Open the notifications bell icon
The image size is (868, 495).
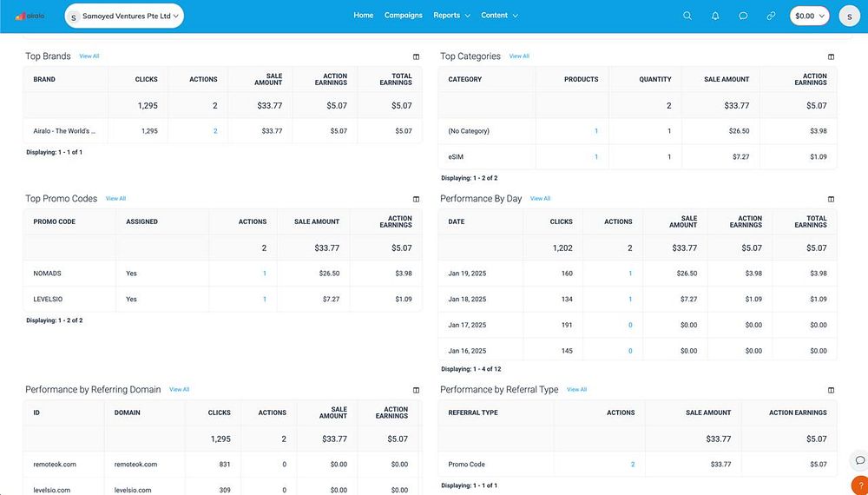click(x=715, y=16)
